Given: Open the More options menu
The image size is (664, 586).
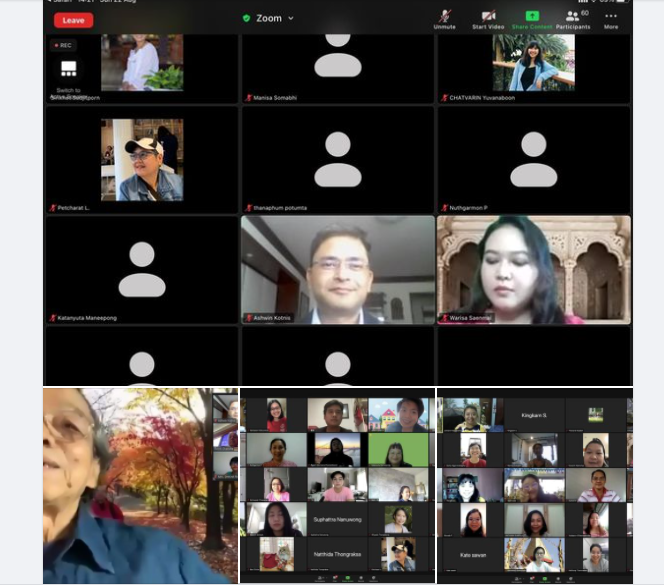Looking at the screenshot, I should pos(611,16).
